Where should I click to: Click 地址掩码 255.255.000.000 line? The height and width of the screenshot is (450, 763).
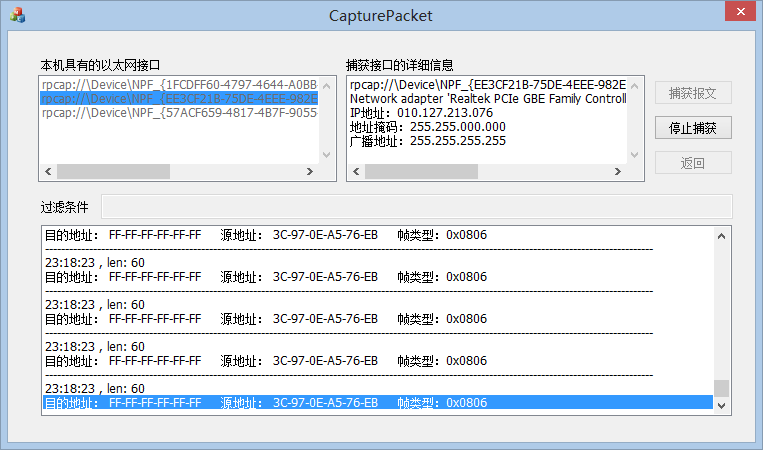[x=428, y=127]
